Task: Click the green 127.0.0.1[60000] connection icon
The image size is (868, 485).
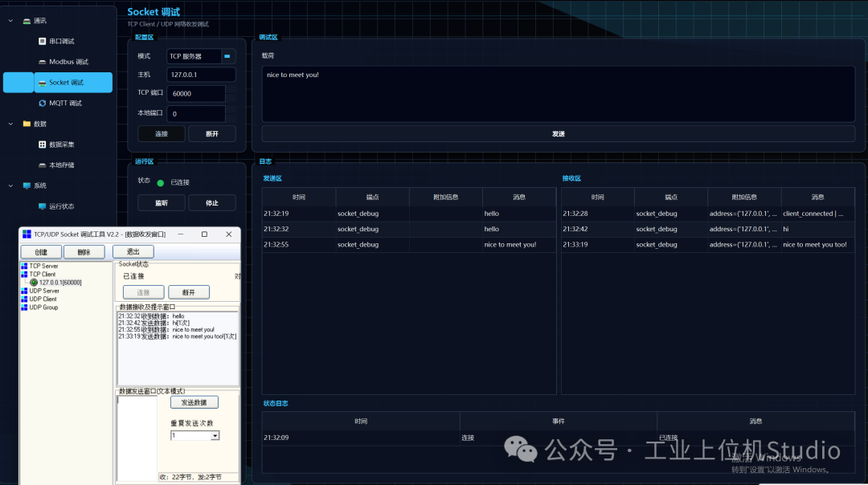Action: point(34,283)
